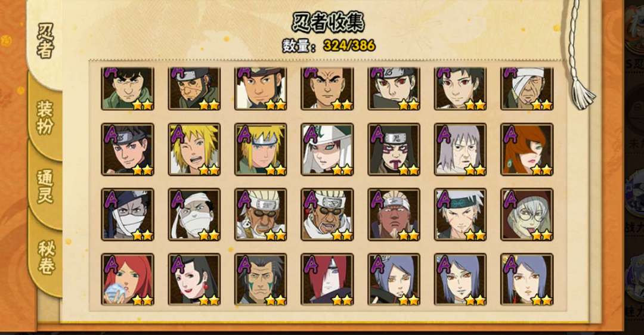Open the 秘卷 tab
This screenshot has height=335, width=644.
pos(45,258)
